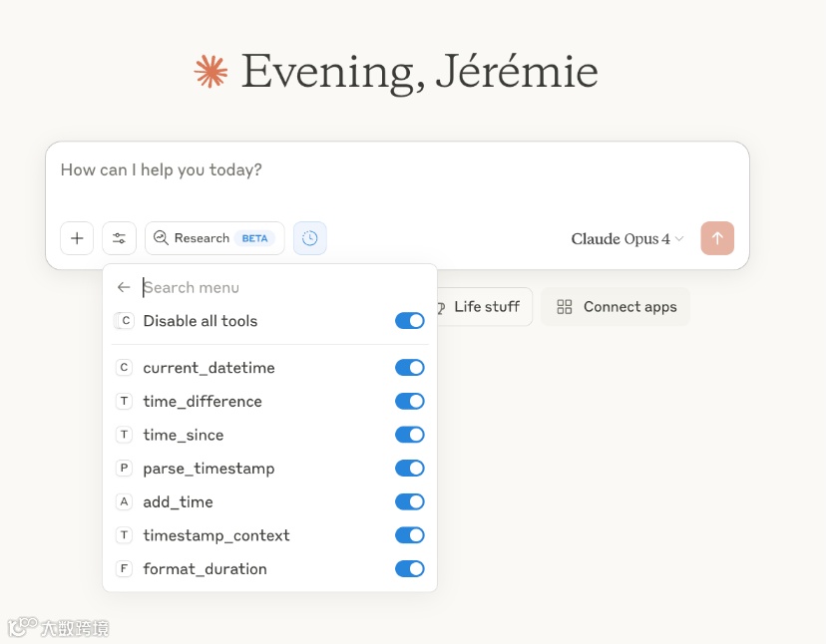Disable the time_since tool switch
The image size is (831, 644).
410,435
